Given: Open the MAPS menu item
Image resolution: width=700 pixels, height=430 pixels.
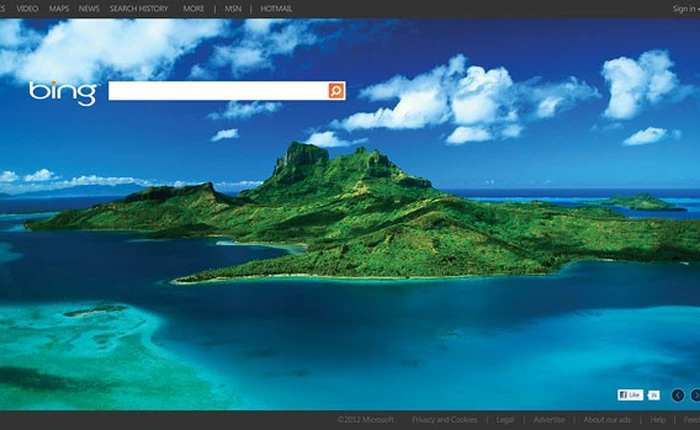Looking at the screenshot, I should click(59, 8).
